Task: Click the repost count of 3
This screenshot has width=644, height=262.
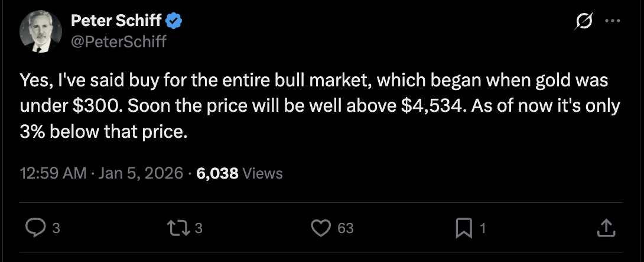Action: coord(199,228)
